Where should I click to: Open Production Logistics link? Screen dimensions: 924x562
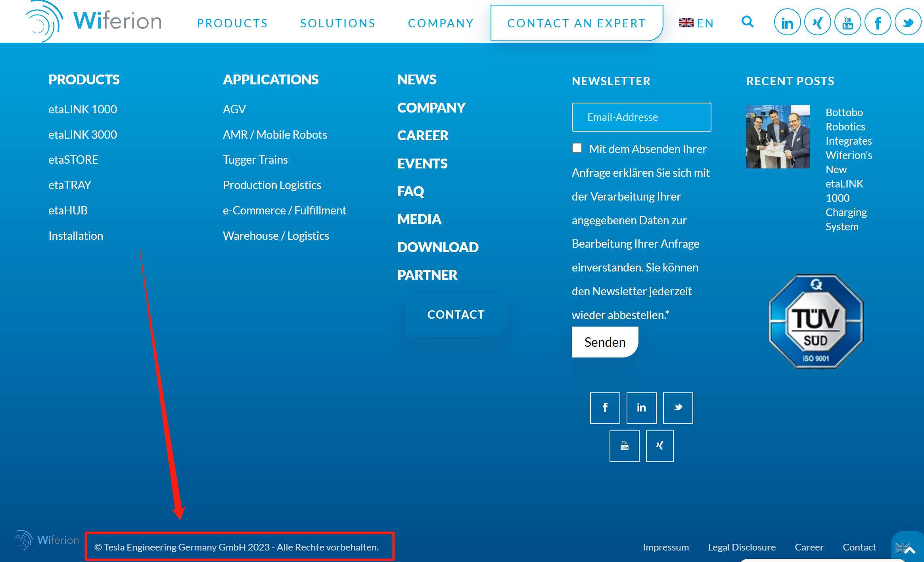(272, 185)
